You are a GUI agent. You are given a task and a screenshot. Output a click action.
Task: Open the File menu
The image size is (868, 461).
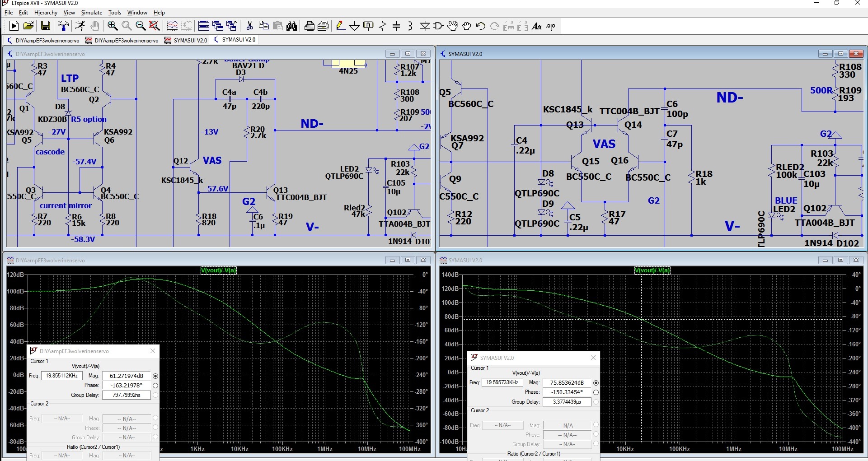click(9, 13)
